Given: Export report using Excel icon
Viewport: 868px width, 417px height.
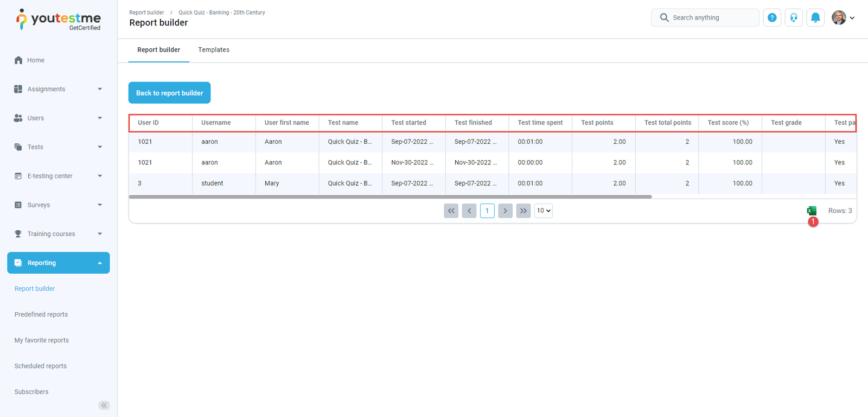Looking at the screenshot, I should click(811, 211).
